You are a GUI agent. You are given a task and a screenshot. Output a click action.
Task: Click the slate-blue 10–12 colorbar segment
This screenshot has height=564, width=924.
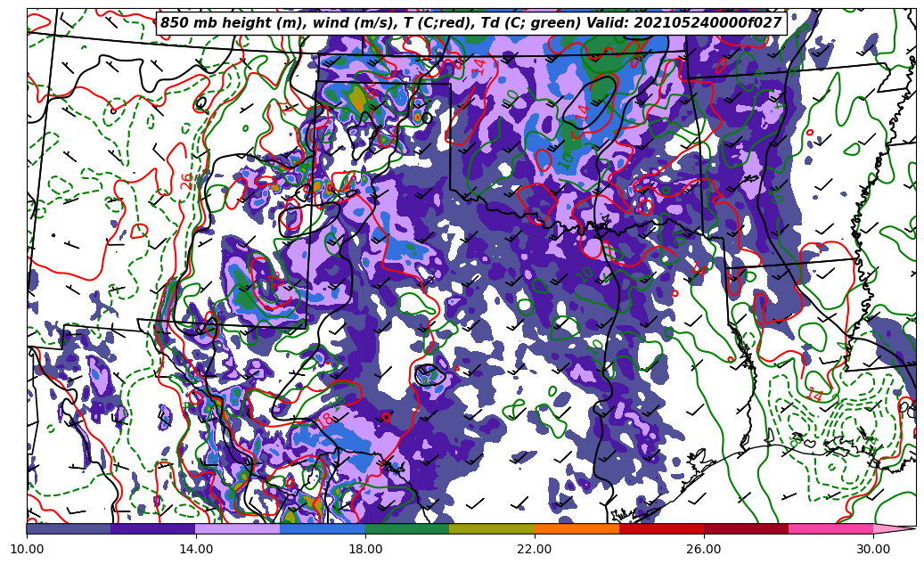69,528
